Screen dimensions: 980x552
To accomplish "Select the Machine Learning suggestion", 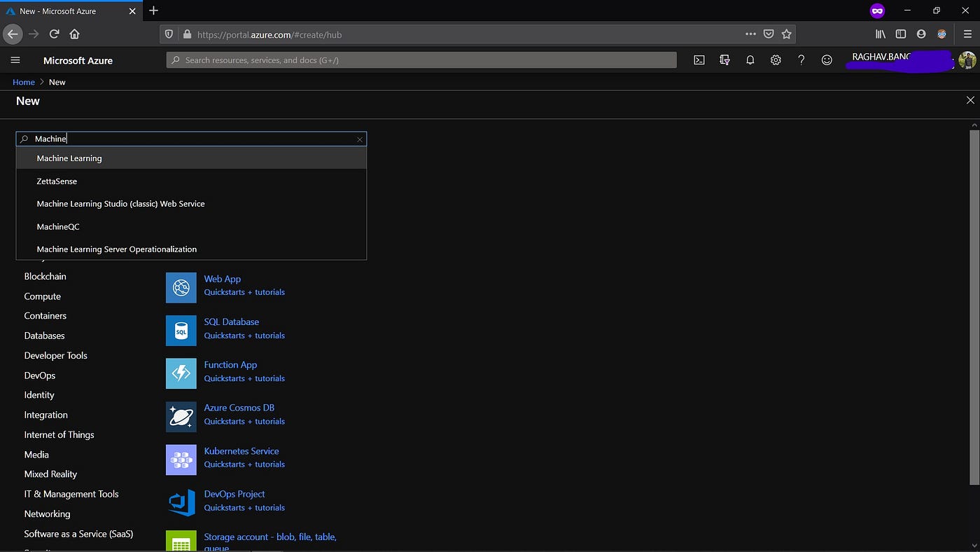I will (x=191, y=158).
